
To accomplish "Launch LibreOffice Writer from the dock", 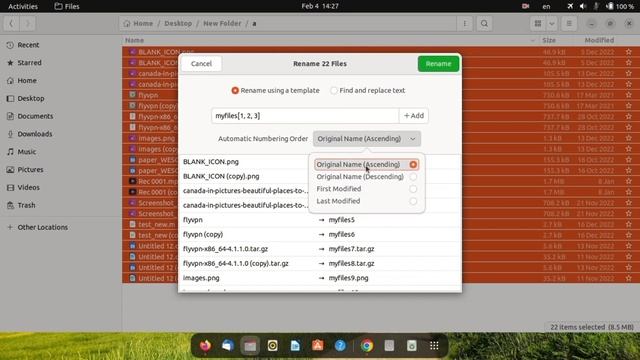I will [x=295, y=346].
